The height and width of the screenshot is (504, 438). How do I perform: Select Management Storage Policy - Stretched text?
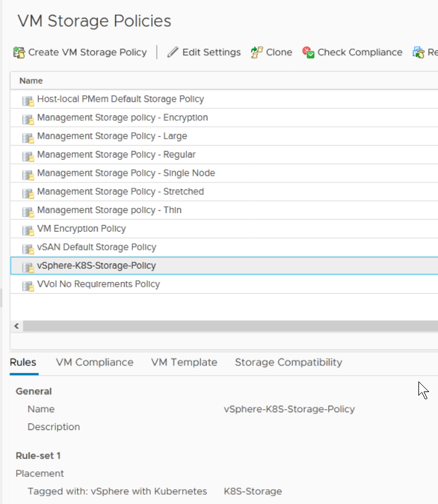point(120,191)
